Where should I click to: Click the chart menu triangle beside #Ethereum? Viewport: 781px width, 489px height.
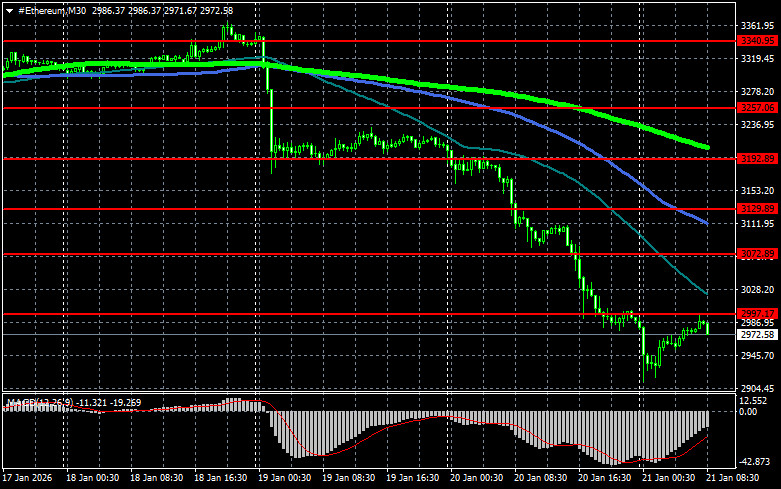point(9,9)
